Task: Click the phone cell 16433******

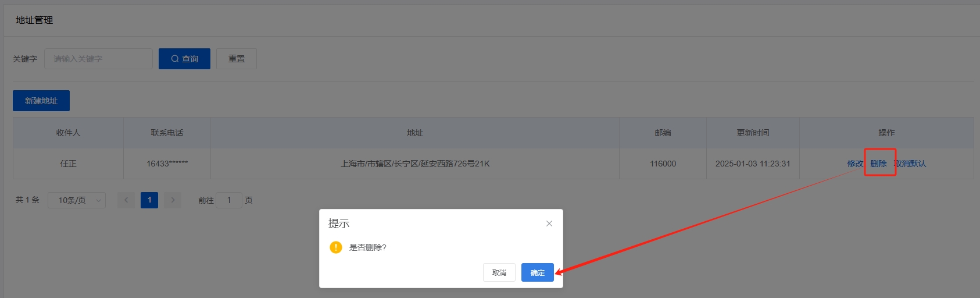Action: (167, 164)
